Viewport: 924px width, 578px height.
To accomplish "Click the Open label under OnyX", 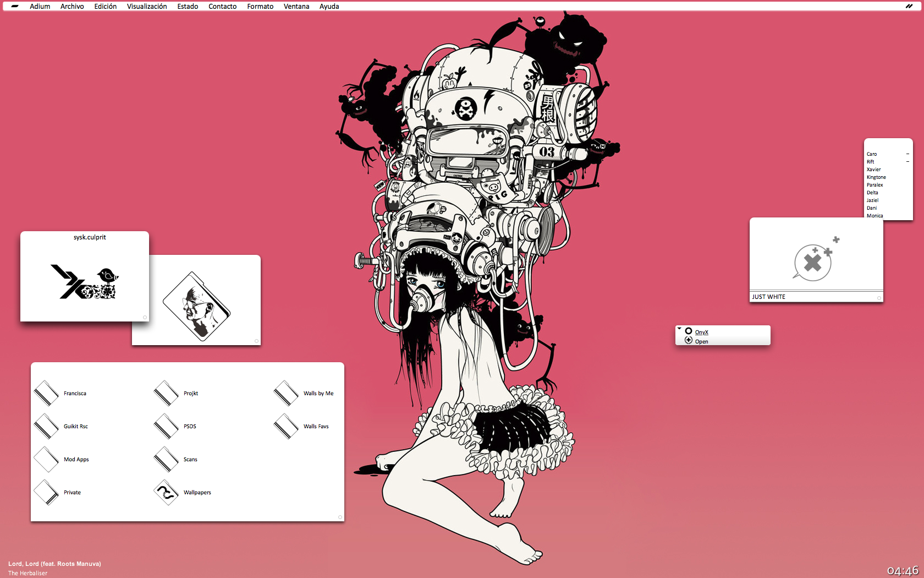I will [x=702, y=341].
